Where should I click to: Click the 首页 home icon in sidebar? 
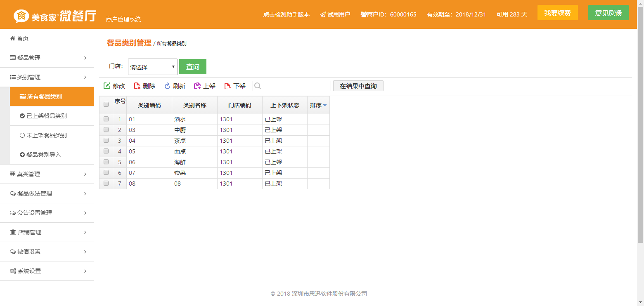(12, 38)
